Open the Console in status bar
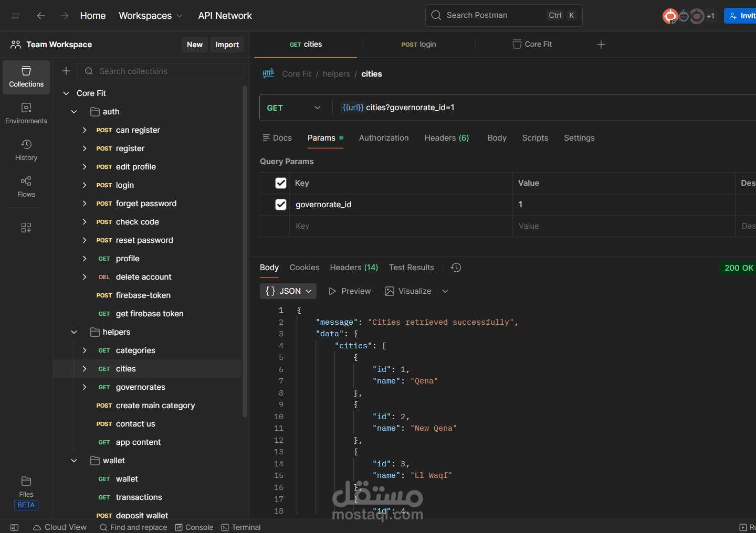 point(194,527)
